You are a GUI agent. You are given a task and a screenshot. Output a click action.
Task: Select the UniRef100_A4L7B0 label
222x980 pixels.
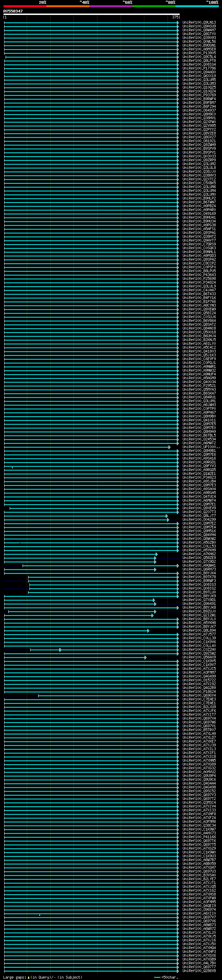[x=199, y=963]
